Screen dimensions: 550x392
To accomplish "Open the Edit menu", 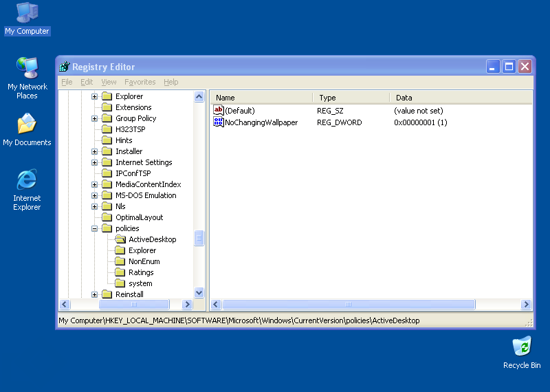I will point(87,82).
